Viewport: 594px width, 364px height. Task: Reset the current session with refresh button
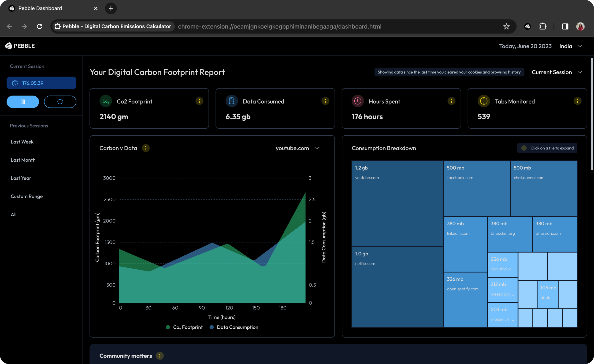coord(60,102)
